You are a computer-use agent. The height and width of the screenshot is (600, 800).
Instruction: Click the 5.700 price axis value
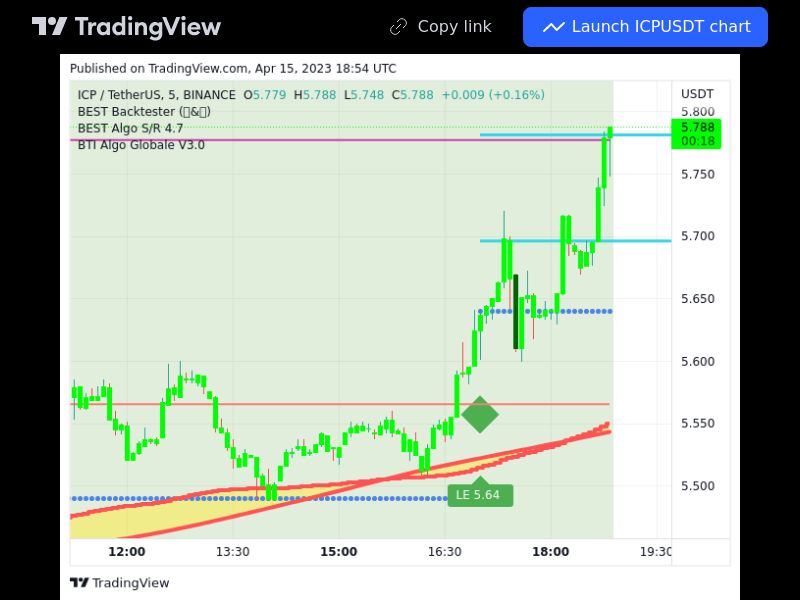coord(697,236)
